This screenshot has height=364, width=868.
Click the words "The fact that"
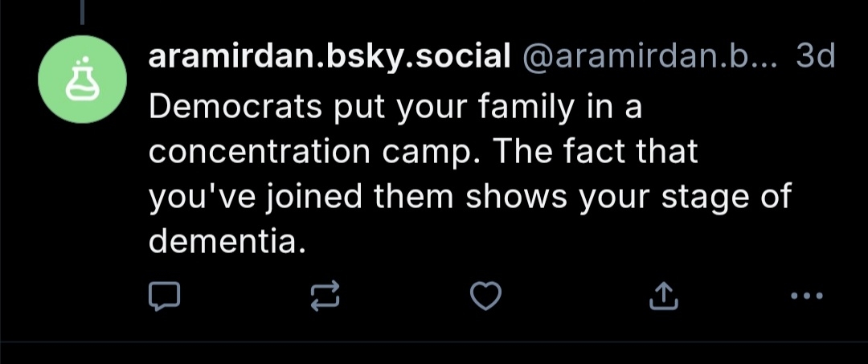coord(596,152)
